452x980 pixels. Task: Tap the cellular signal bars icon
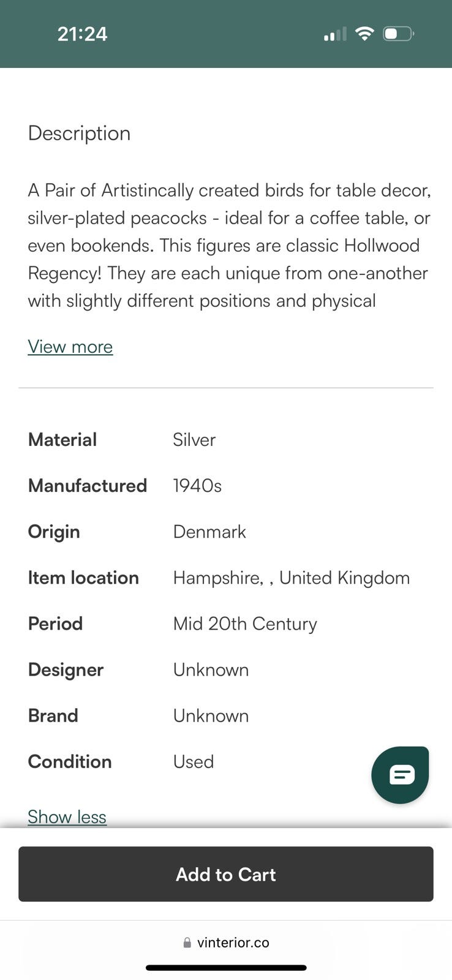335,34
